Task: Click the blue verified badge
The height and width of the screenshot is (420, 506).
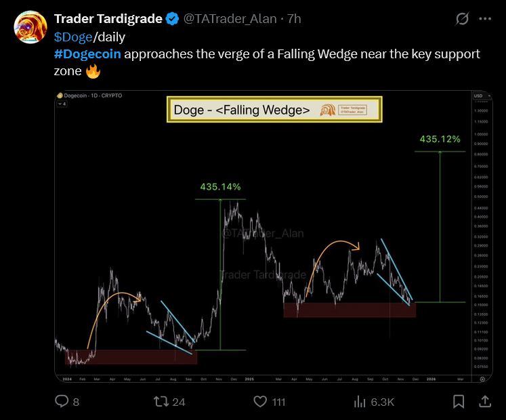Action: point(172,19)
